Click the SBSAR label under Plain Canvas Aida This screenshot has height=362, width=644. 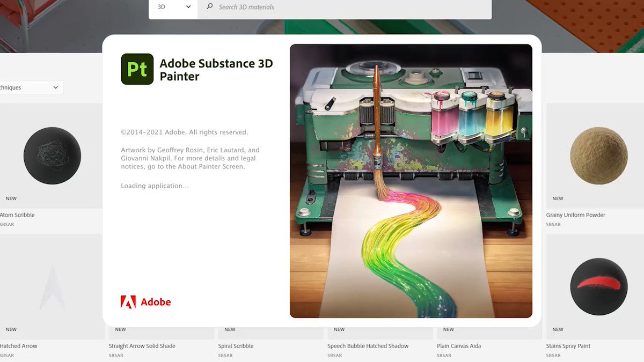pyautogui.click(x=444, y=355)
